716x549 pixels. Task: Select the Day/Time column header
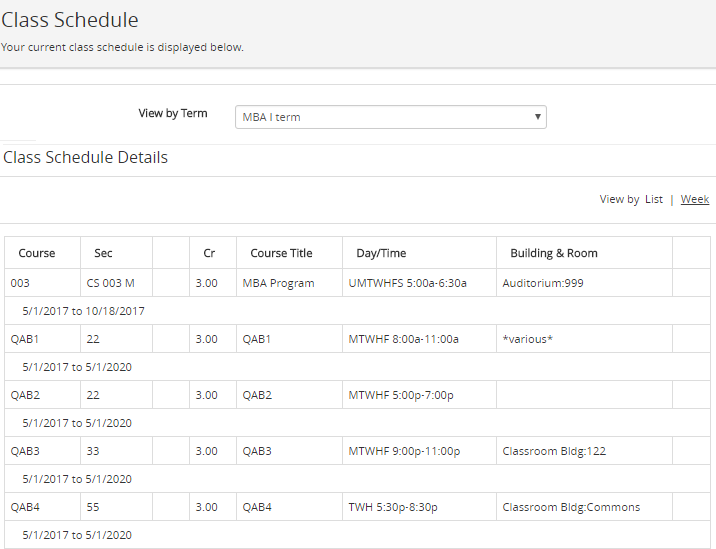381,253
